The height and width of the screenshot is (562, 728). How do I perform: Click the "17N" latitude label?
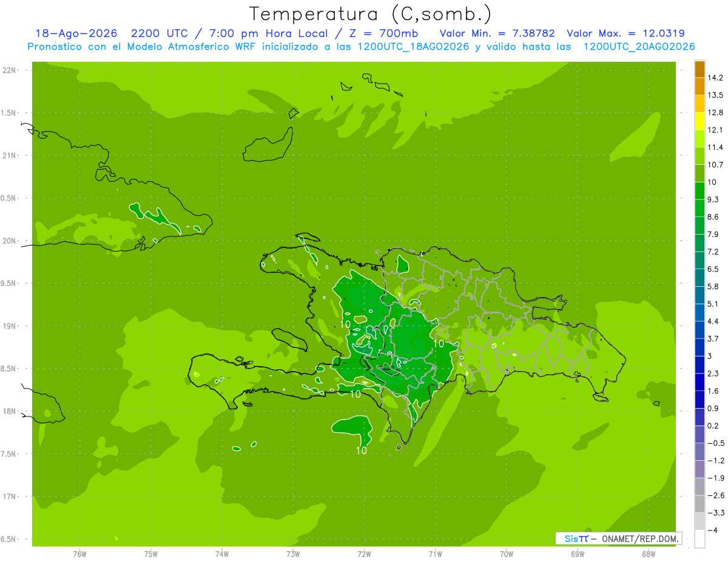pyautogui.click(x=10, y=497)
